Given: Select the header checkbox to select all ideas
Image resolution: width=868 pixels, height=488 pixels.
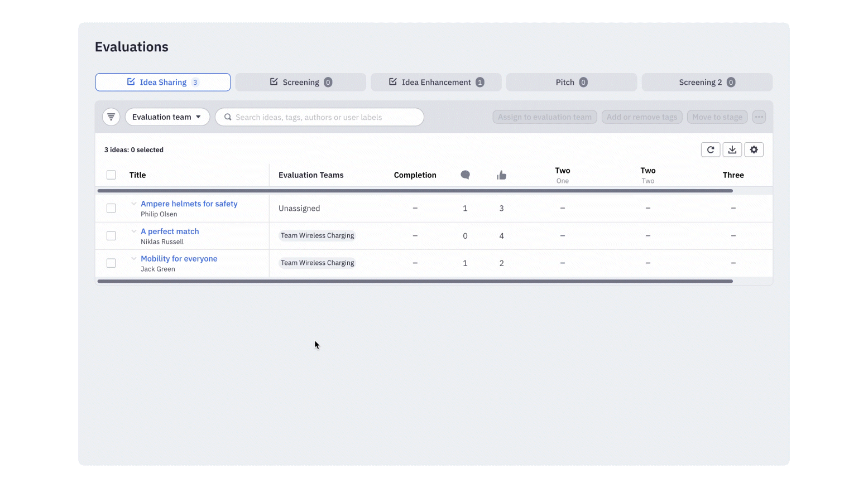Looking at the screenshot, I should point(111,175).
